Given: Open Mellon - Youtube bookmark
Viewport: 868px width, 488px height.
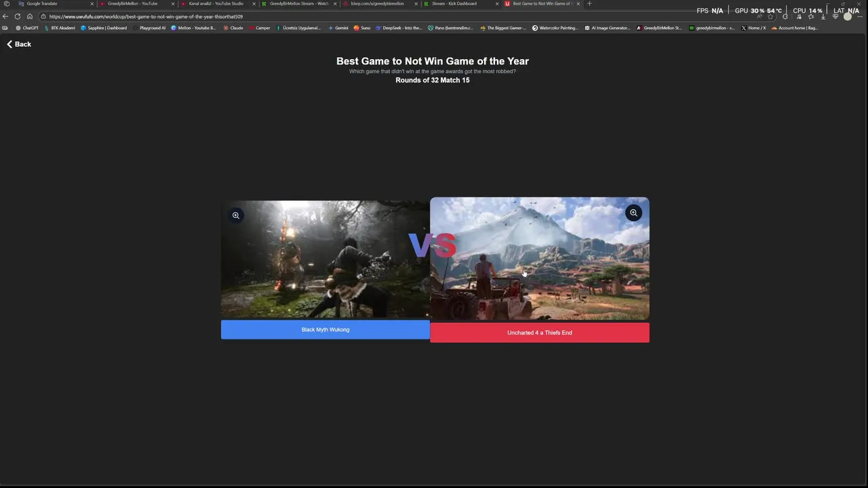Looking at the screenshot, I should tap(193, 28).
